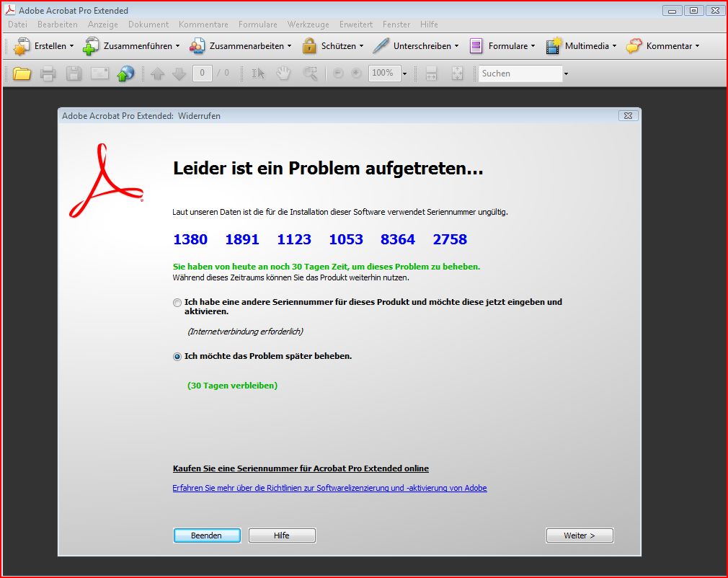The width and height of the screenshot is (728, 578).
Task: Click the page number field
Action: [x=202, y=73]
